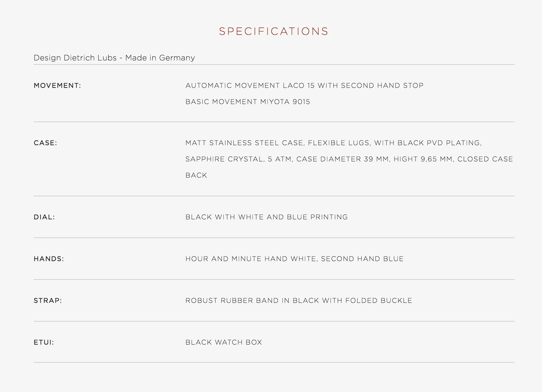Click the DIAL: label
The height and width of the screenshot is (392, 542).
tap(44, 217)
